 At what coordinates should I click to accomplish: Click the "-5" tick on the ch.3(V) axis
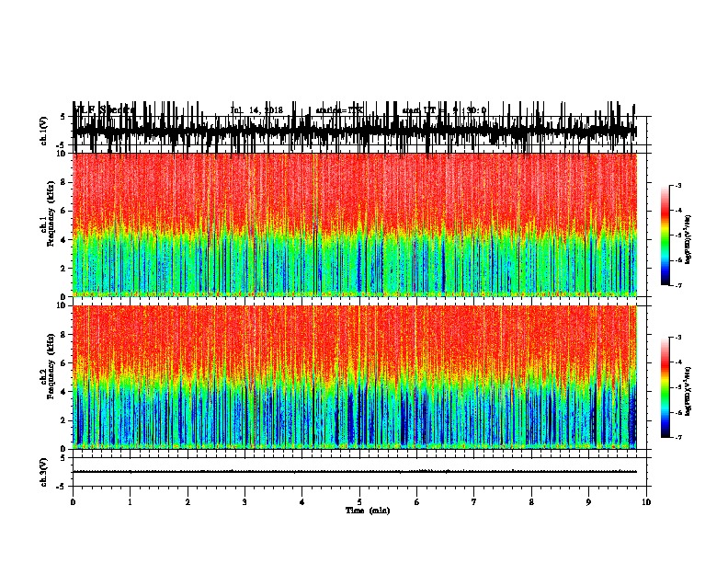(x=62, y=487)
